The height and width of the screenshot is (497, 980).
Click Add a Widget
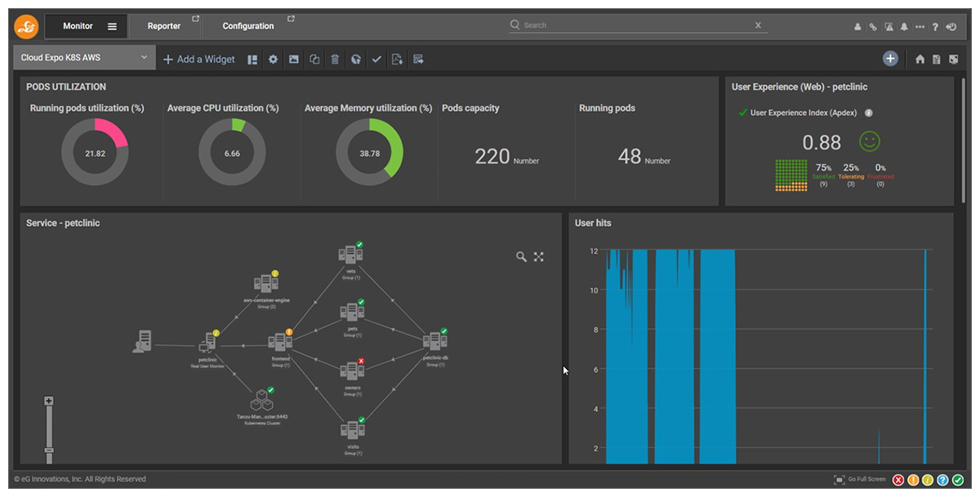point(199,59)
